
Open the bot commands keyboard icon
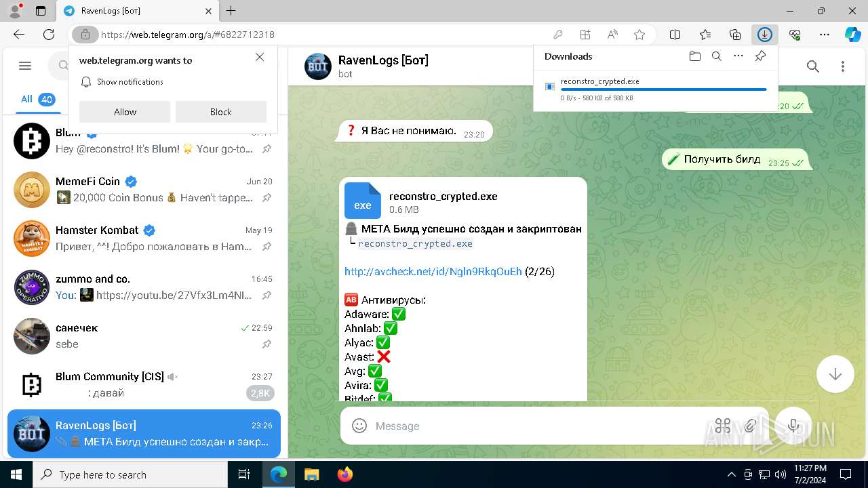coord(723,426)
